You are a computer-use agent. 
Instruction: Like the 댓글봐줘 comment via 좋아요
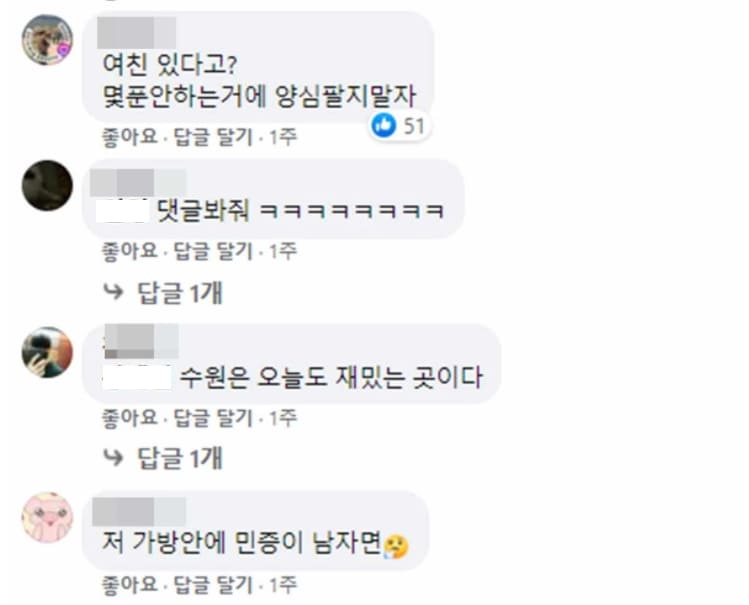click(x=130, y=251)
